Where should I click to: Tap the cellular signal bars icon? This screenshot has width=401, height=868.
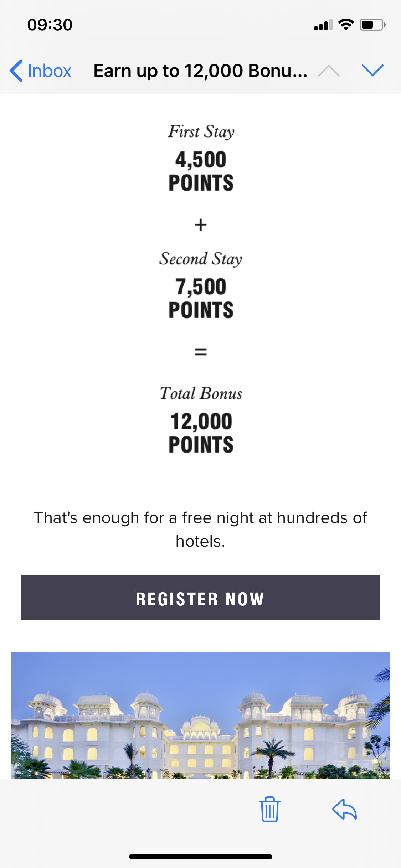323,25
